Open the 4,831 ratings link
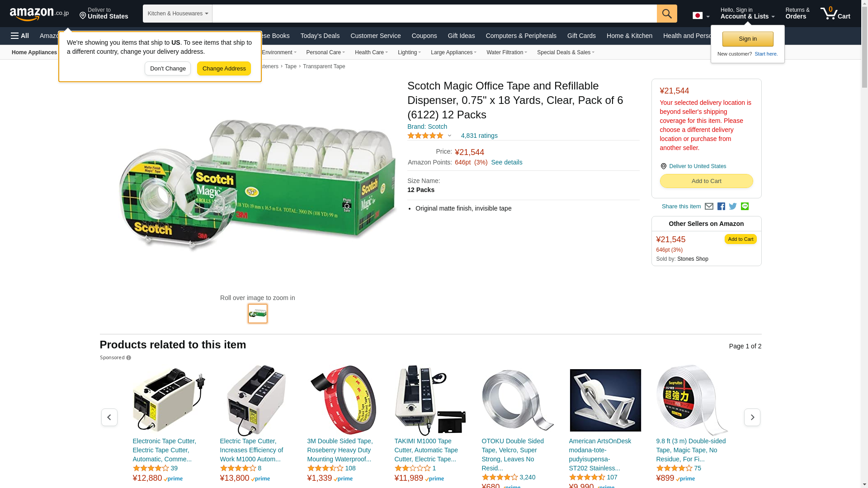Image resolution: width=868 pixels, height=488 pixels. click(x=479, y=136)
